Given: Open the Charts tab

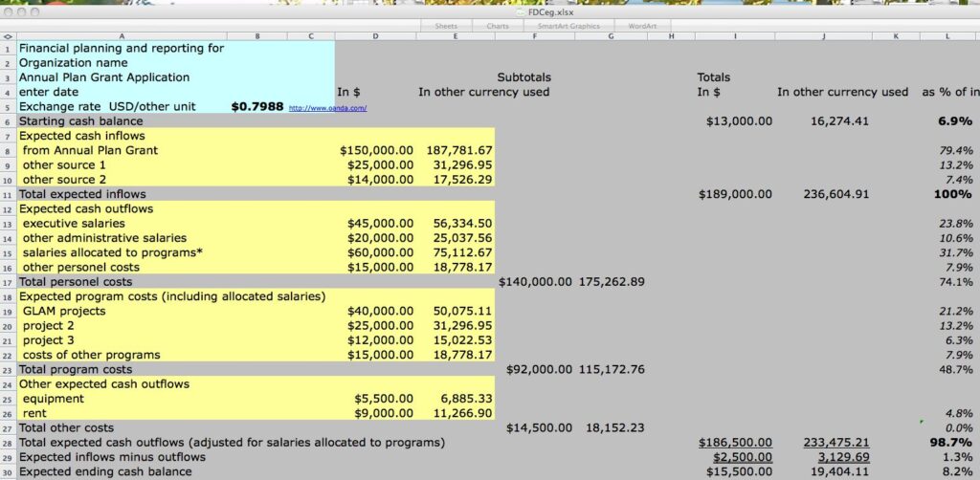Looking at the screenshot, I should point(498,26).
